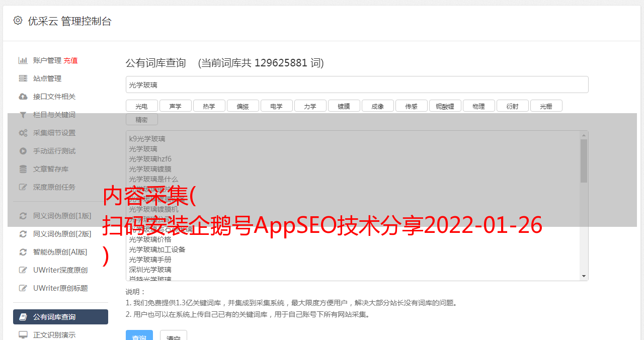Image resolution: width=644 pixels, height=340 pixels.
Task: Follow the red 充值 link
Action: coord(70,60)
